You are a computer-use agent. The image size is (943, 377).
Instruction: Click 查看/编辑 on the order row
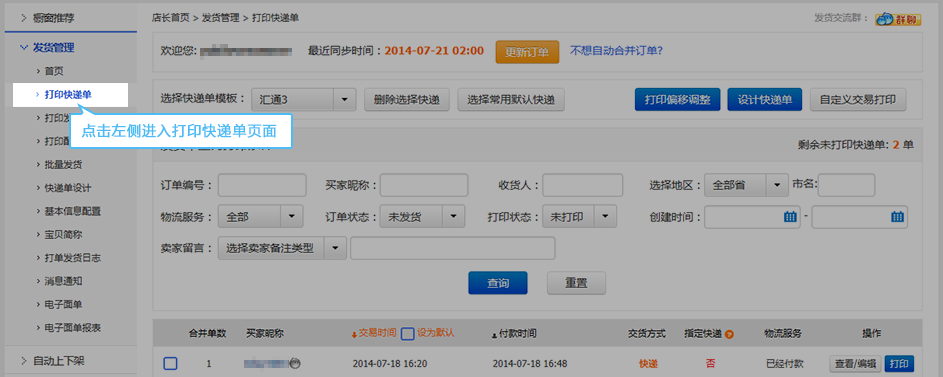[x=856, y=364]
